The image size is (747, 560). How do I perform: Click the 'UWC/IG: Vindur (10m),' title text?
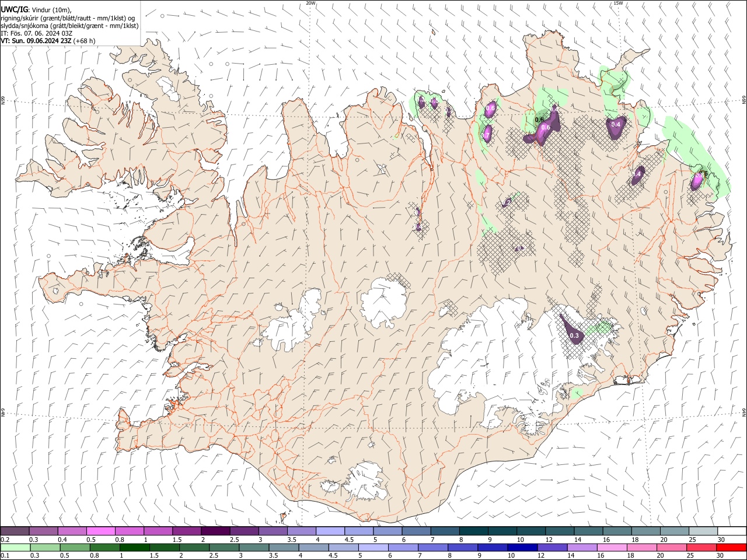point(36,9)
